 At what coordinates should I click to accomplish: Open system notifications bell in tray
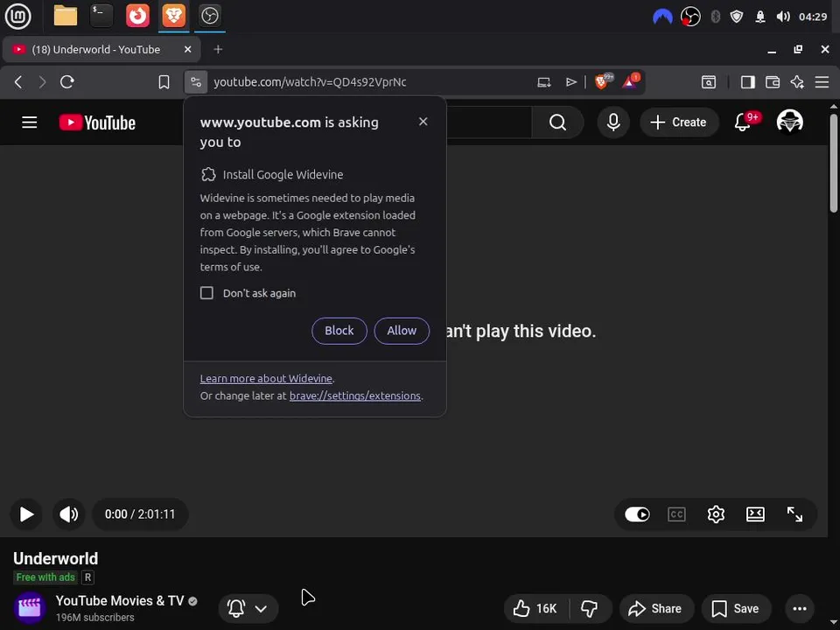click(x=760, y=17)
